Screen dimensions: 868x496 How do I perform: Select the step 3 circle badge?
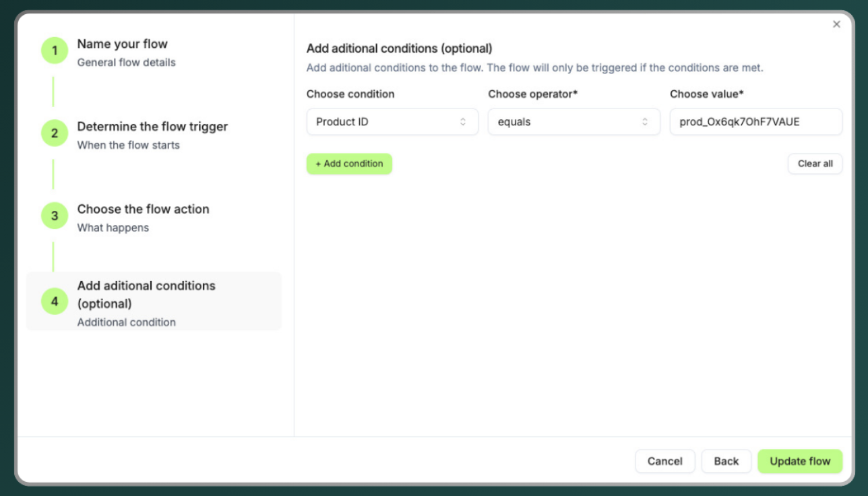click(x=55, y=216)
